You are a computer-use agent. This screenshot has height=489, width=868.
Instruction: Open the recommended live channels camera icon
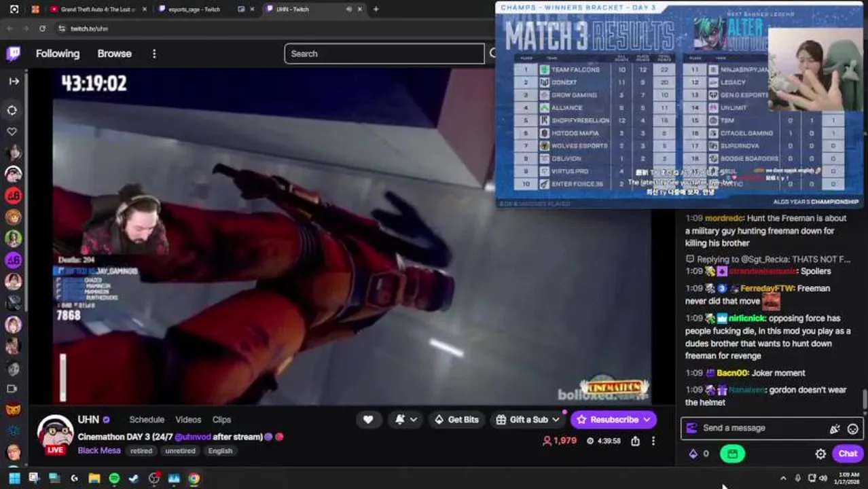point(12,389)
